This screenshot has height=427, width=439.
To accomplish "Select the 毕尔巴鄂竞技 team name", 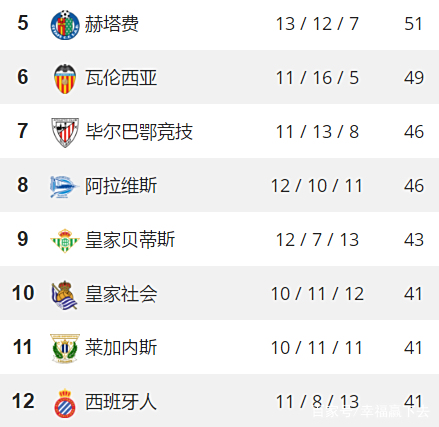I will [139, 132].
